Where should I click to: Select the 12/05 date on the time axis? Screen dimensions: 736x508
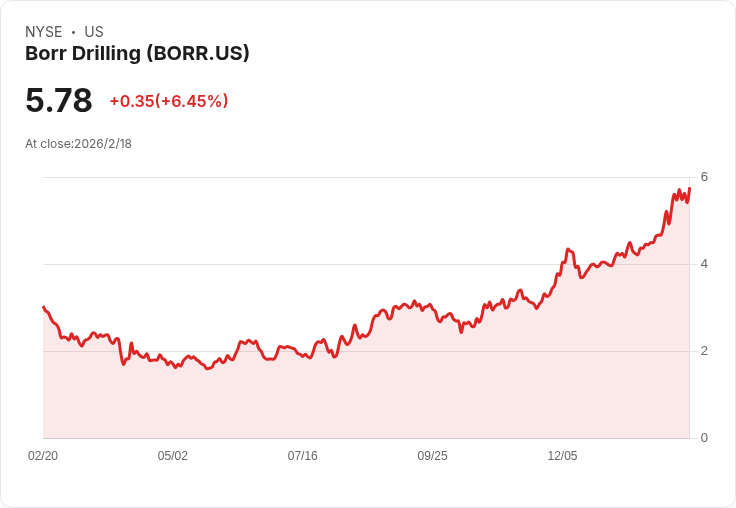tap(562, 456)
